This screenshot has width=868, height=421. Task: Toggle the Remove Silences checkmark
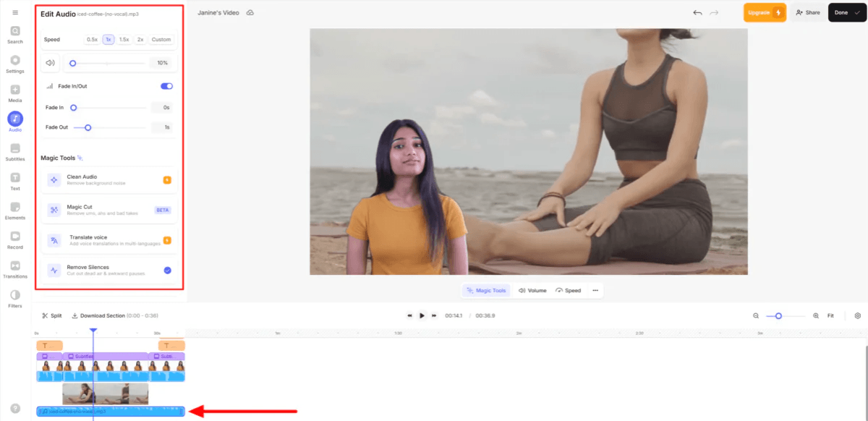(x=167, y=270)
